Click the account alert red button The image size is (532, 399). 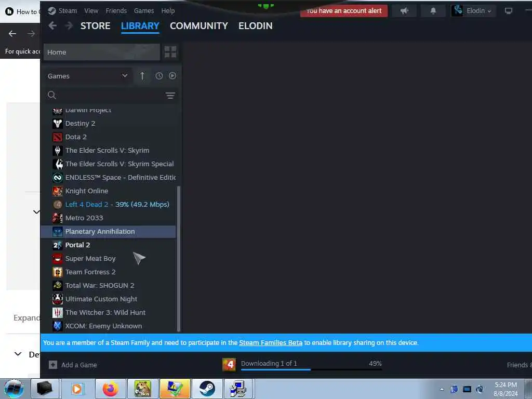click(x=344, y=11)
